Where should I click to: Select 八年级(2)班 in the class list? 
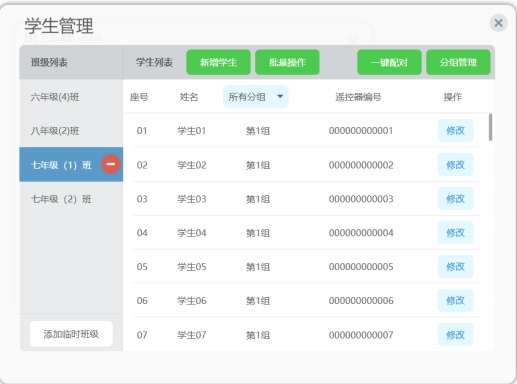coord(71,131)
